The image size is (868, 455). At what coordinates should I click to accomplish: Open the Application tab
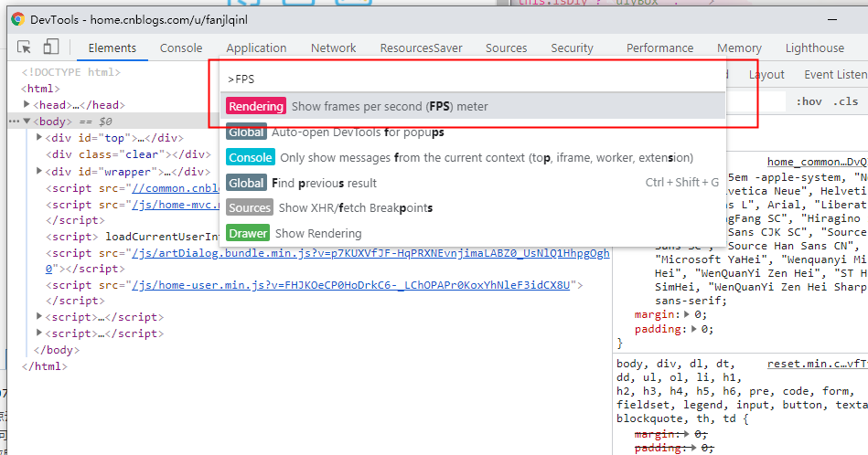coord(256,48)
